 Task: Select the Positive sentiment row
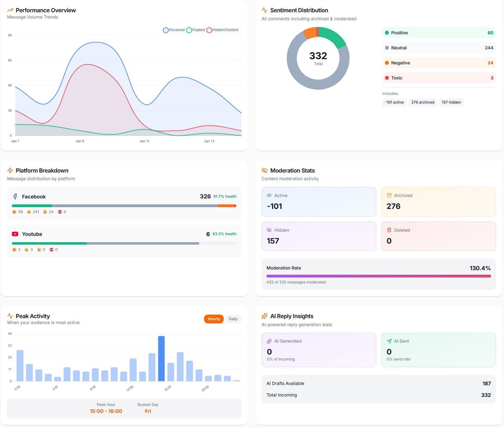(x=439, y=33)
